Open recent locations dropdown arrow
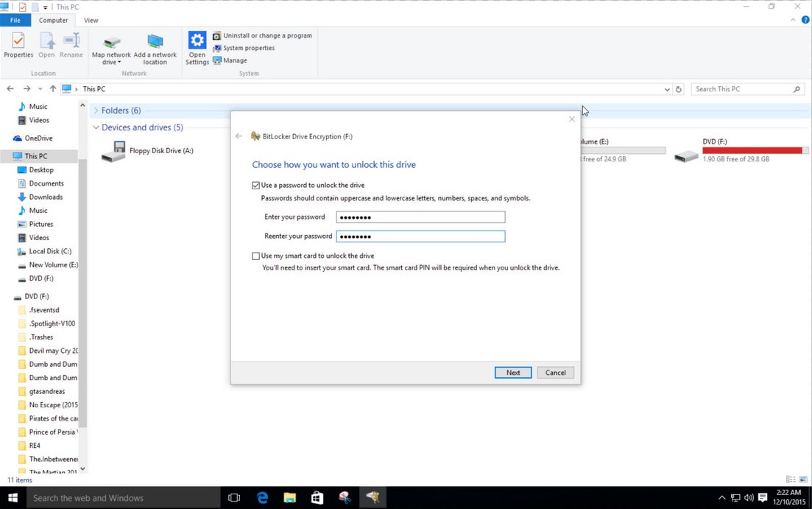This screenshot has height=509, width=812. point(40,89)
